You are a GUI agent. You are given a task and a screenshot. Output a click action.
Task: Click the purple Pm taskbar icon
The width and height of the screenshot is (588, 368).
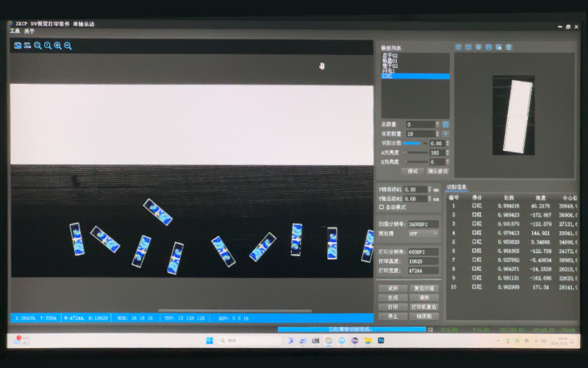[x=355, y=341]
